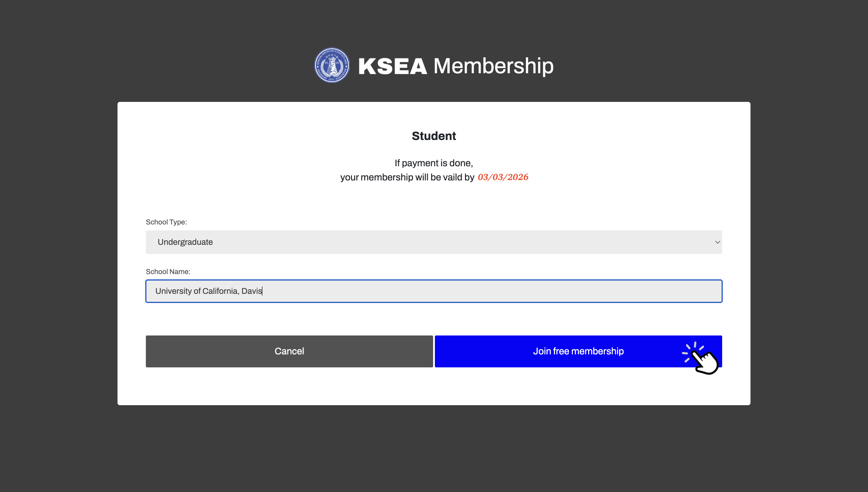Click empty area right of Davis text
Screen dimensions: 868x492
tap(490, 291)
